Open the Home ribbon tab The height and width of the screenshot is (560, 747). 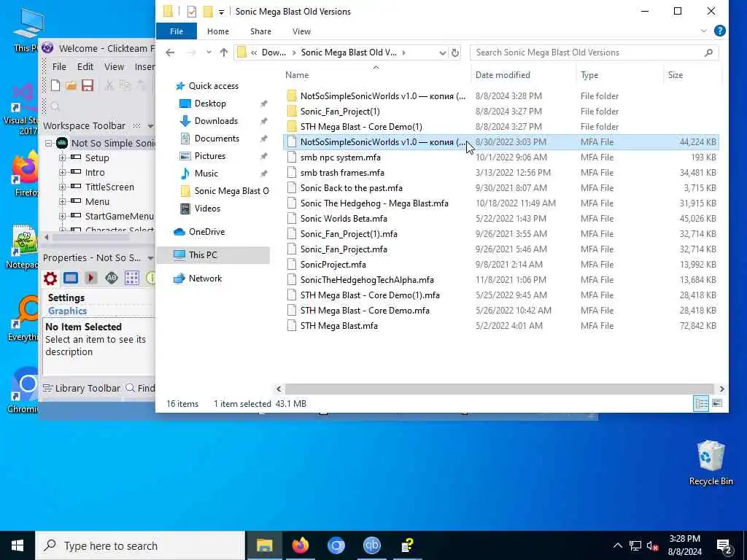(x=217, y=31)
